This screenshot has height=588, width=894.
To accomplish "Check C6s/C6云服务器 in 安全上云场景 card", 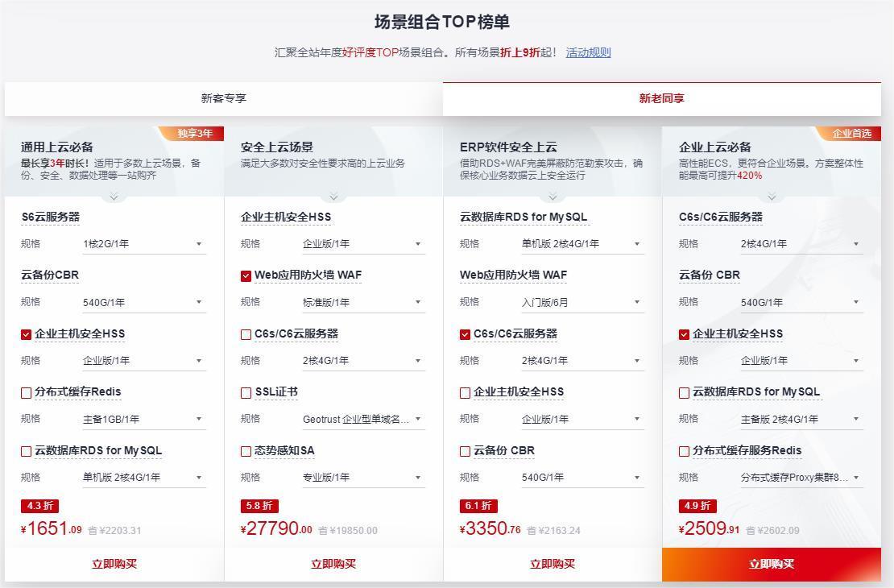I will click(x=246, y=335).
